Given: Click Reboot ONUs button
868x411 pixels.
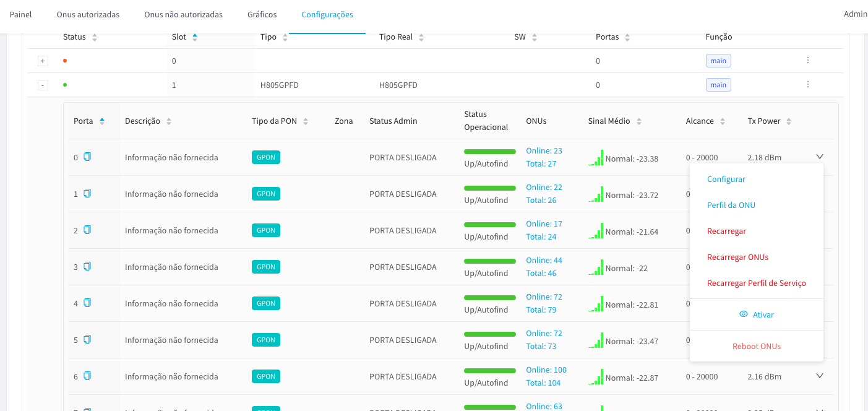Looking at the screenshot, I should [756, 346].
